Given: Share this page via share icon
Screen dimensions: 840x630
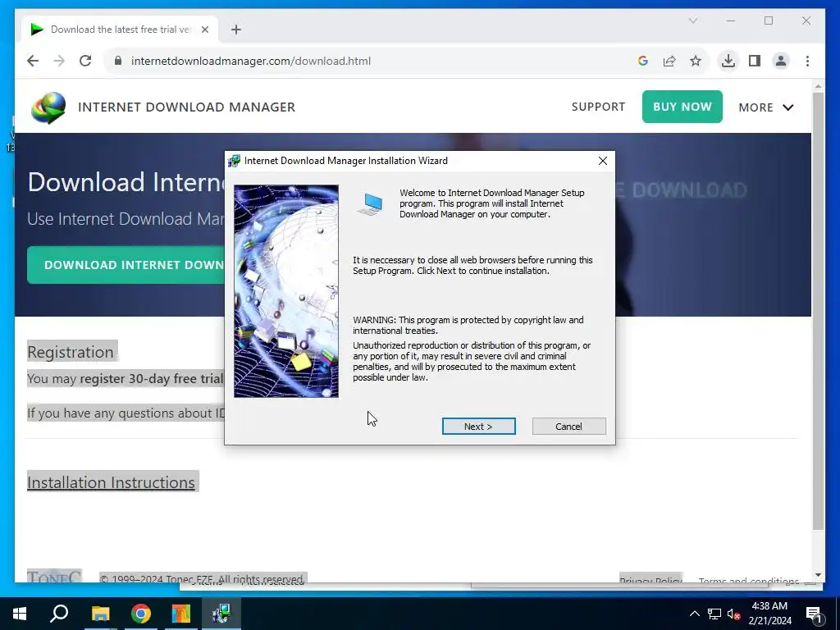Looking at the screenshot, I should [669, 61].
